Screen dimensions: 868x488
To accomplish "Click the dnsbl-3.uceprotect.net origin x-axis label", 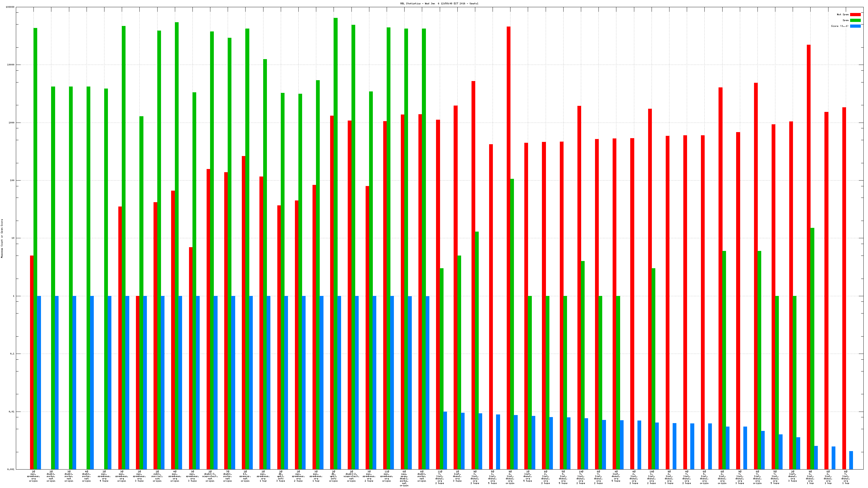I will [x=210, y=476].
